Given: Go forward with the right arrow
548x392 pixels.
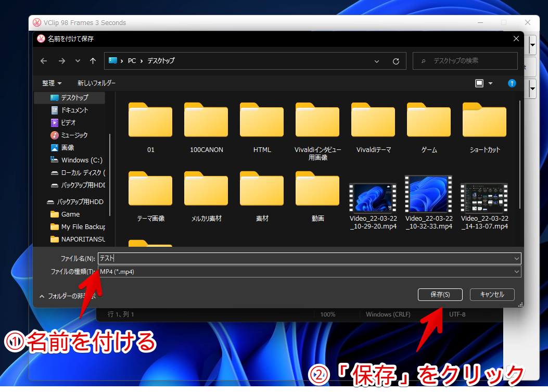Looking at the screenshot, I should click(x=62, y=61).
